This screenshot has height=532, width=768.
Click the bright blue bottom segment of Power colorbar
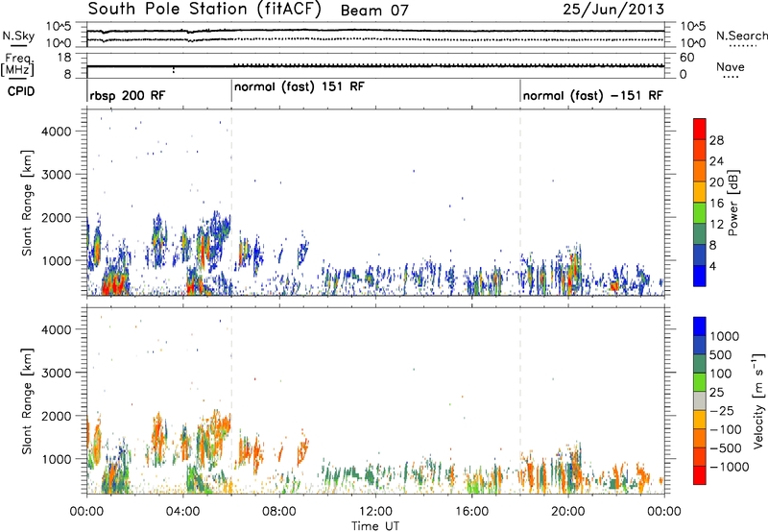pos(700,276)
